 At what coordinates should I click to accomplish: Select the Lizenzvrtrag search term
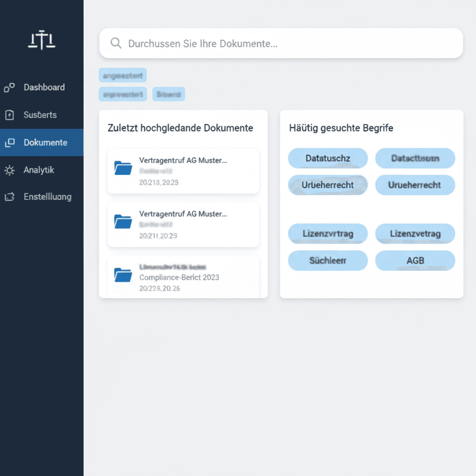click(328, 233)
